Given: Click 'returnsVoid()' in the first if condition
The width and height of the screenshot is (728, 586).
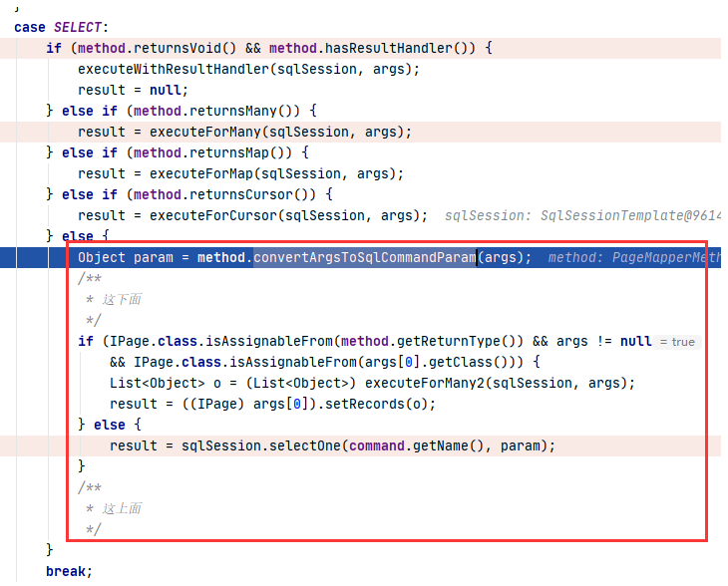Looking at the screenshot, I should (185, 48).
